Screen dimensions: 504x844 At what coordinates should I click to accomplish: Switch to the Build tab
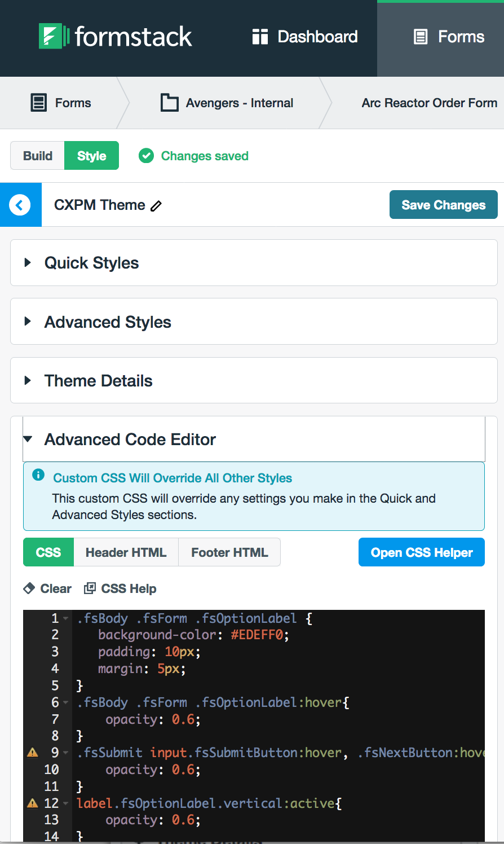pyautogui.click(x=37, y=156)
